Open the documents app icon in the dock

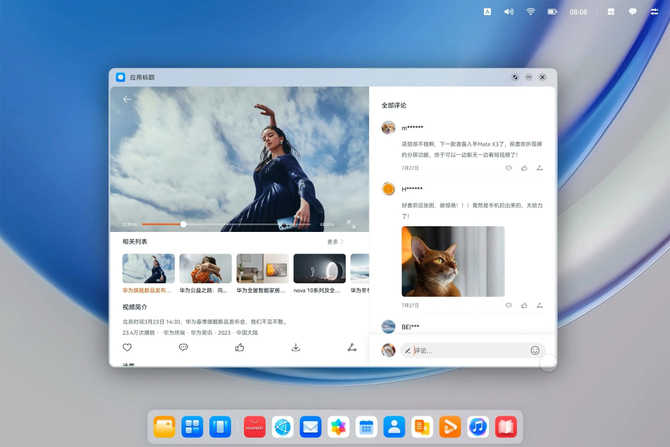(422, 427)
